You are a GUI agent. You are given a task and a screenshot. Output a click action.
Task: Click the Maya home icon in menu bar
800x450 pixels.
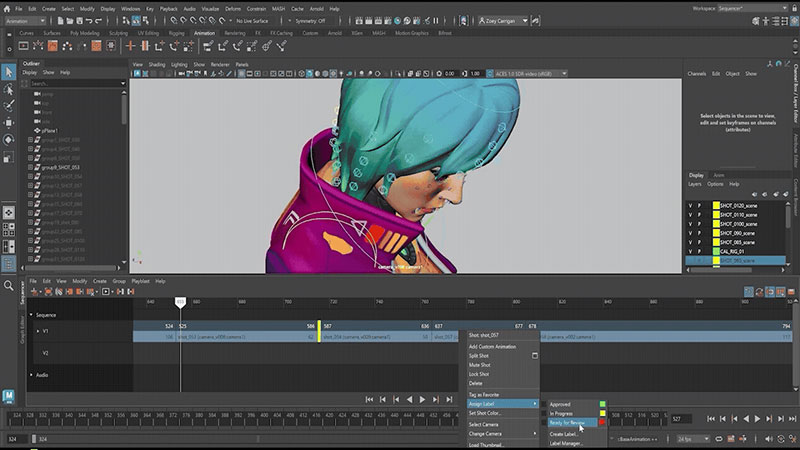[7, 9]
